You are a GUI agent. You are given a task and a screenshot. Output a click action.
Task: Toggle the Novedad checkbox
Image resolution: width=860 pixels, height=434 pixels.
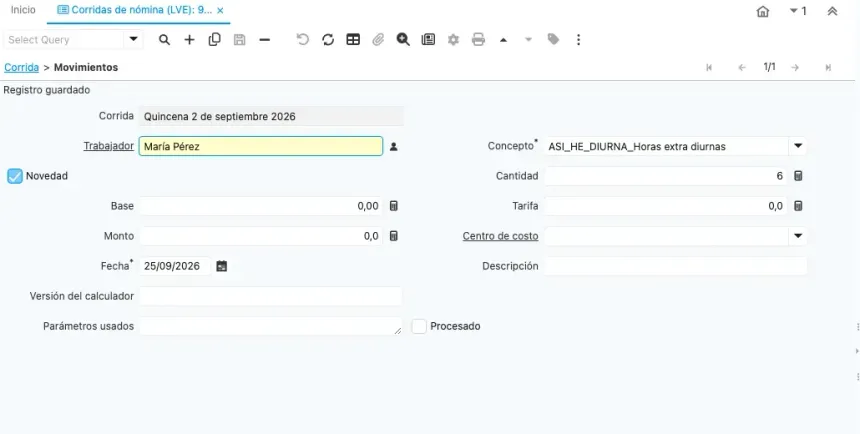pos(15,176)
